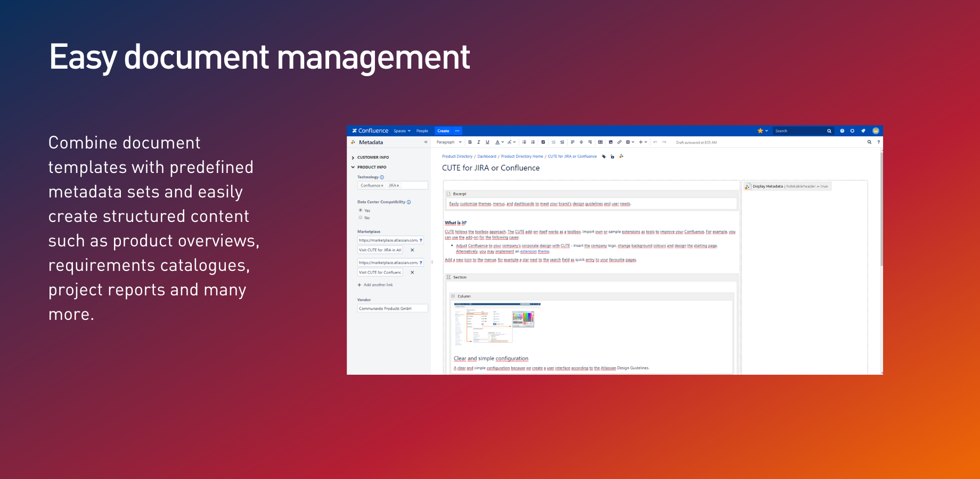Viewport: 980px width, 479px height.
Task: Click the blue Create button
Action: 443,131
